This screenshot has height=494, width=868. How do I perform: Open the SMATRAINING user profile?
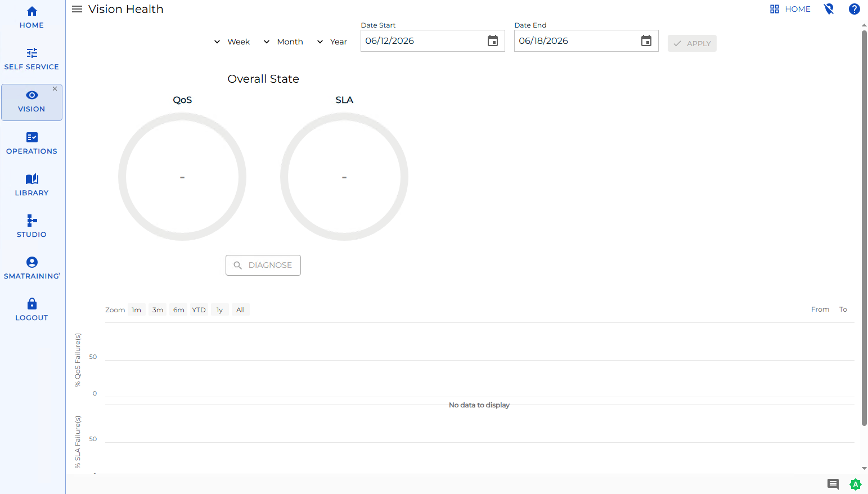click(32, 268)
